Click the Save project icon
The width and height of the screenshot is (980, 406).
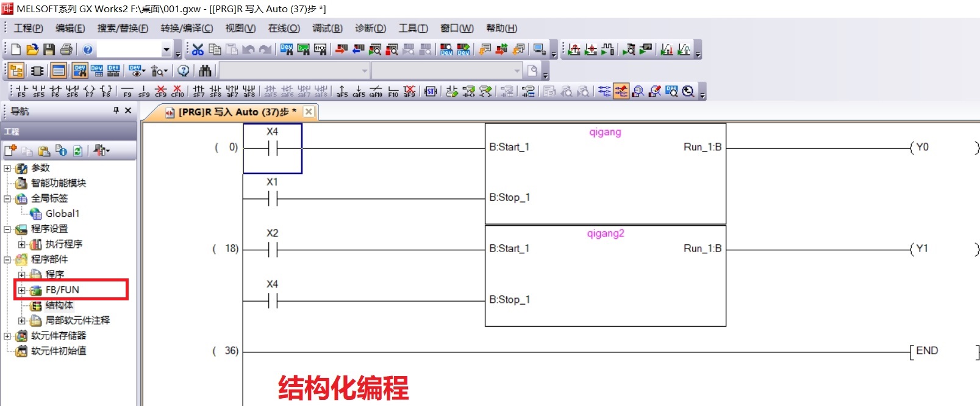coord(49,49)
